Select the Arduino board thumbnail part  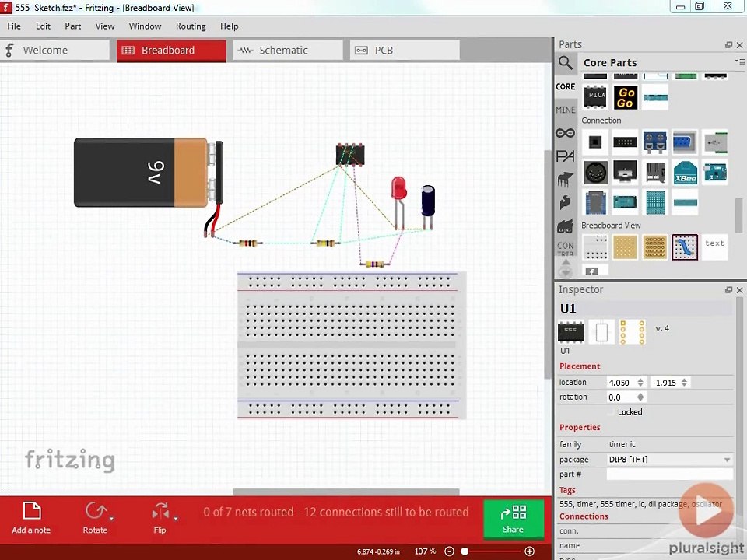pos(715,173)
